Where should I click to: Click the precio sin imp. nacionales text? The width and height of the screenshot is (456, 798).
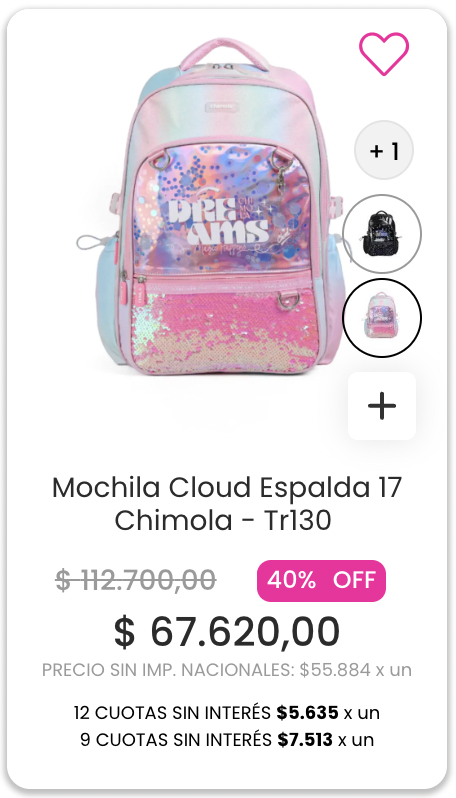(x=226, y=670)
